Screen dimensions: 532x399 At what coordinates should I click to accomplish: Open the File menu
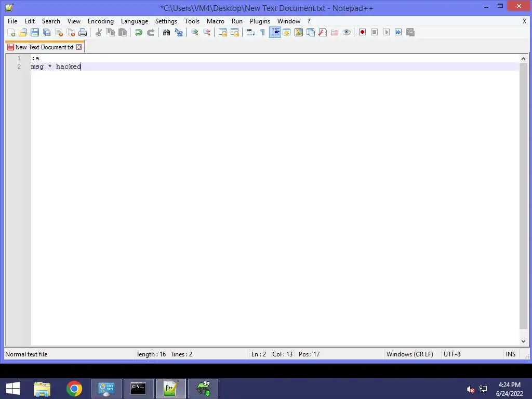pos(12,21)
